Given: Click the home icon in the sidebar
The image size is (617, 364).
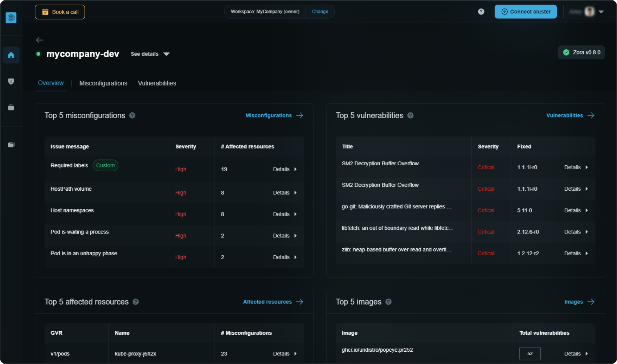Looking at the screenshot, I should [x=11, y=55].
